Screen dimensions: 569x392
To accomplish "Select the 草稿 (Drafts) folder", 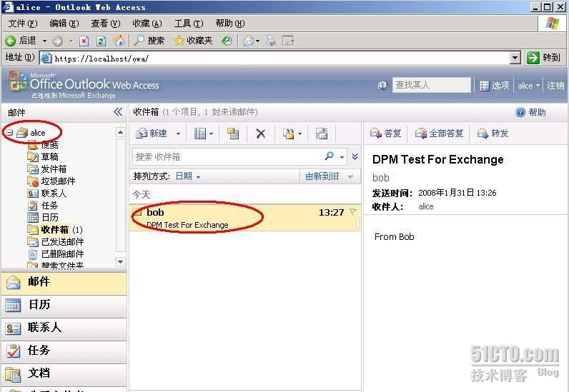I will 49,156.
